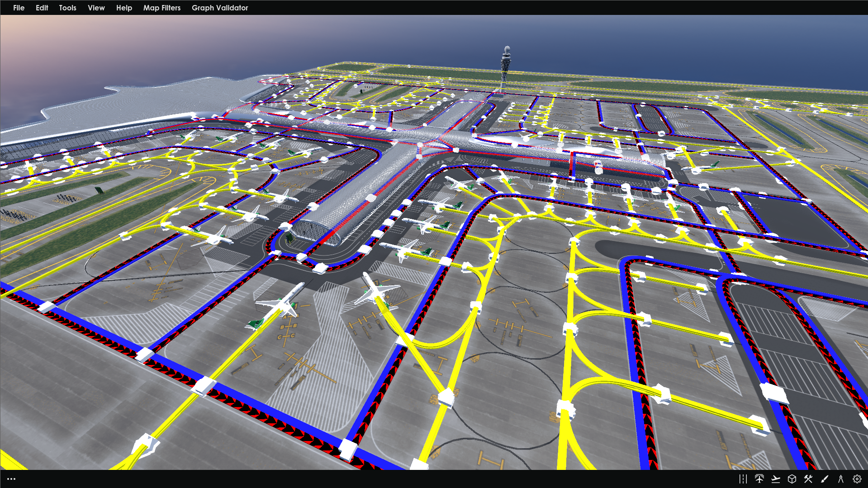Click the control tower in the scene

pyautogui.click(x=505, y=69)
